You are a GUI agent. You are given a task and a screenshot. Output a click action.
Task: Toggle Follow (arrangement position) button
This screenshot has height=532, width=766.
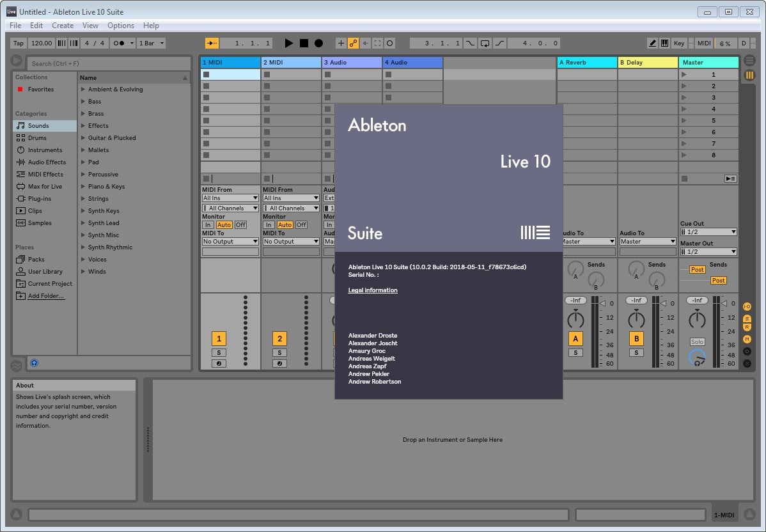(x=212, y=43)
